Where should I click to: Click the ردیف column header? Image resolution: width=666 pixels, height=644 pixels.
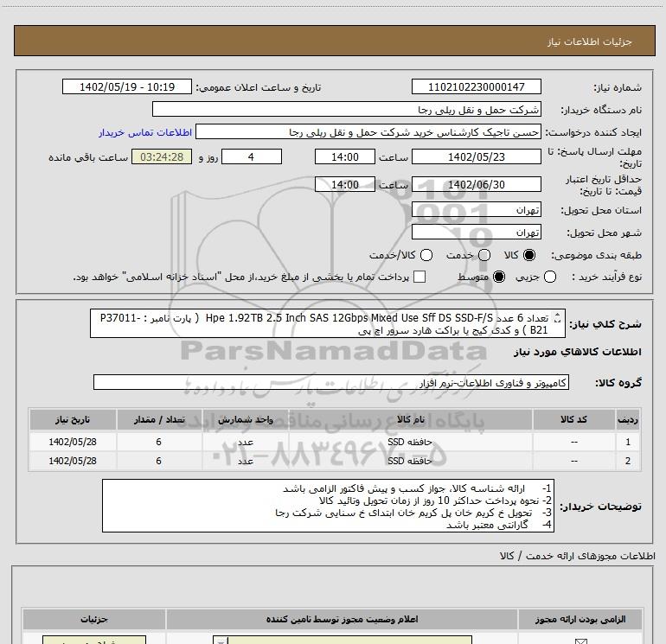(x=628, y=419)
